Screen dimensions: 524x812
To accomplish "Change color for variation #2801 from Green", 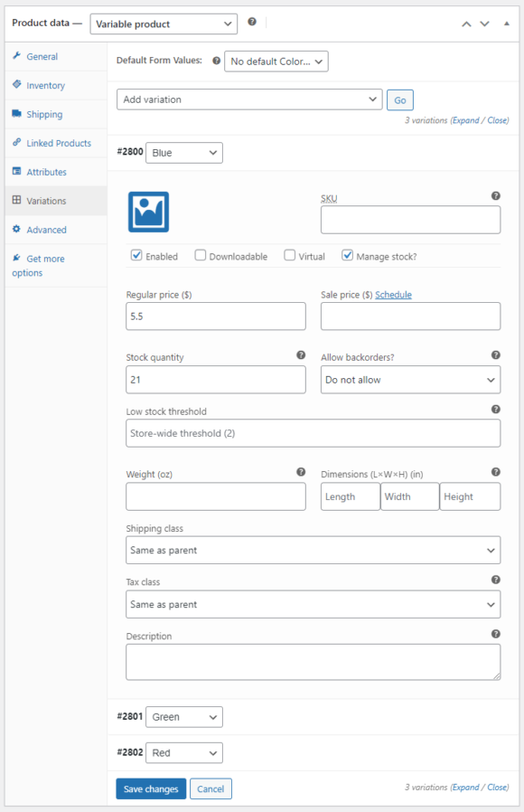I will click(x=184, y=716).
